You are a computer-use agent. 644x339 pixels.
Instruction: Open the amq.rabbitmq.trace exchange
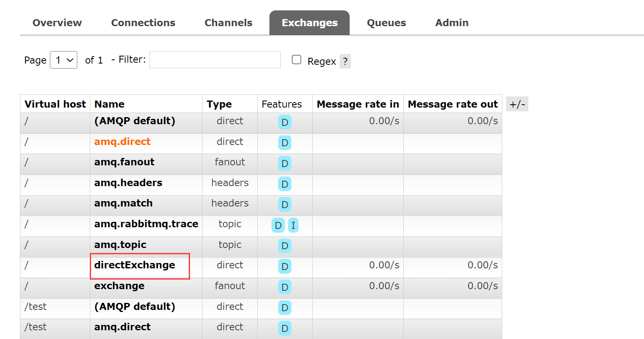click(146, 224)
